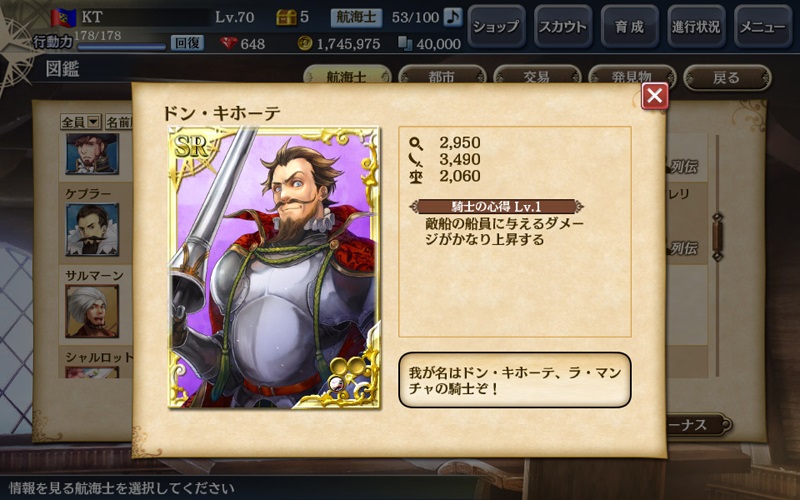Open the ショップ shop button
Screen dimensions: 800x500
(x=496, y=26)
